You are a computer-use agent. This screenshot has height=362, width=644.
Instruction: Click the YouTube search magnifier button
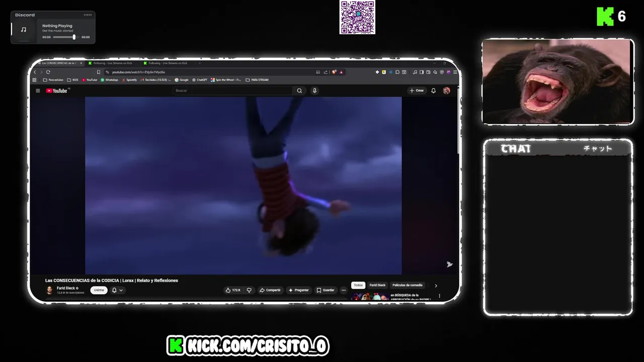[299, 90]
